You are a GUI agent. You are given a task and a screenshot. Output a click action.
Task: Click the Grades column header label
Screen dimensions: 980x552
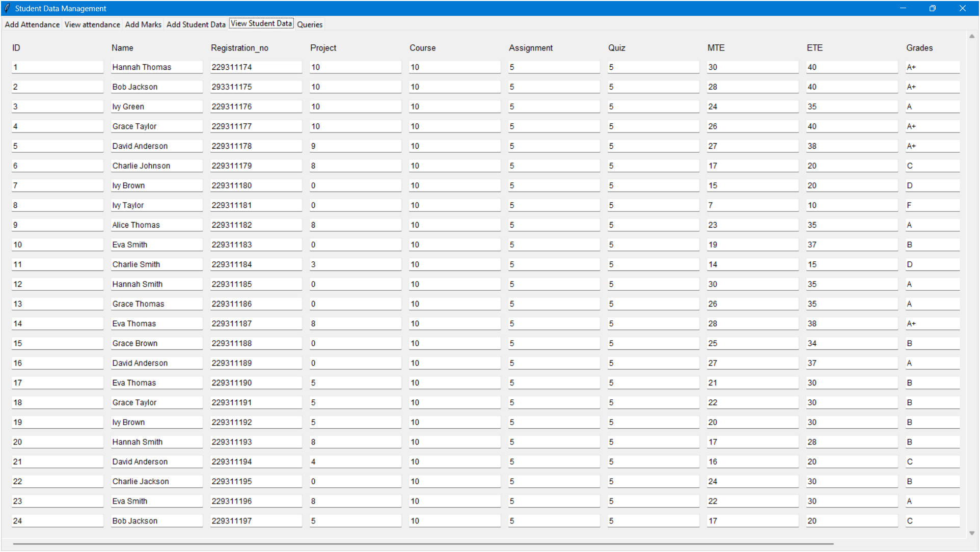pyautogui.click(x=919, y=48)
